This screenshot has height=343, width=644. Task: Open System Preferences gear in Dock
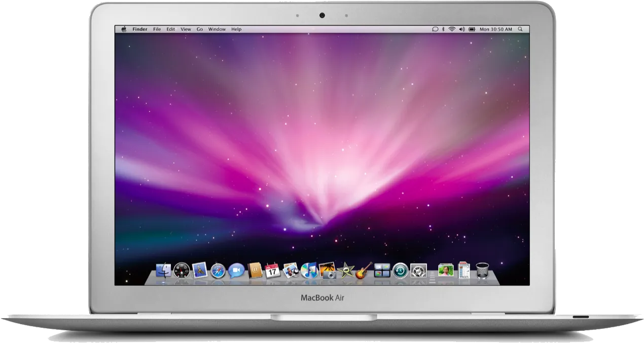[418, 271]
